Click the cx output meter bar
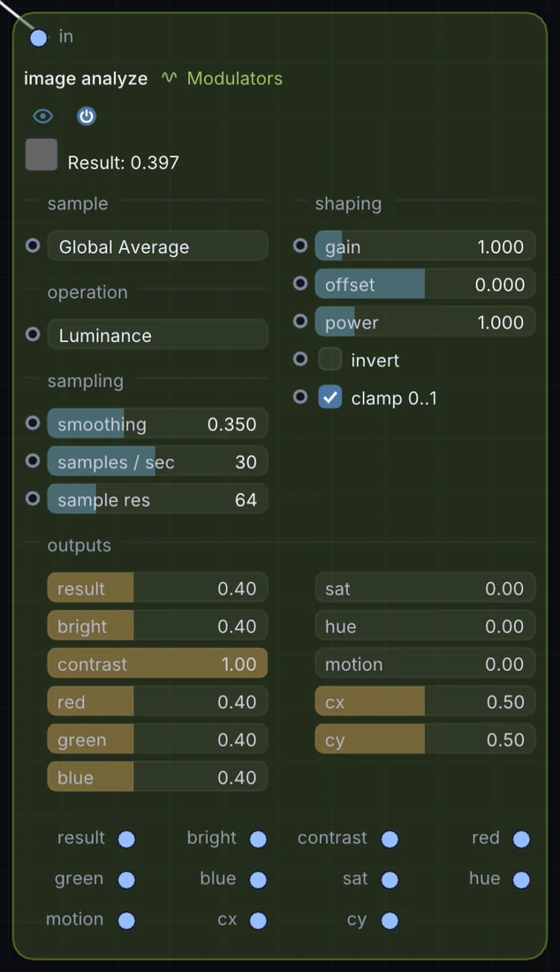 click(x=425, y=701)
